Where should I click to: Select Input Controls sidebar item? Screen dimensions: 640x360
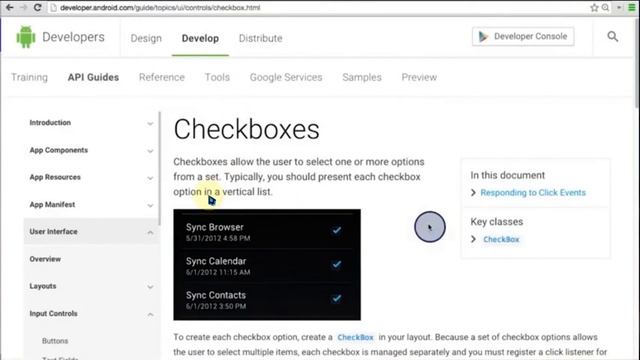coord(53,313)
